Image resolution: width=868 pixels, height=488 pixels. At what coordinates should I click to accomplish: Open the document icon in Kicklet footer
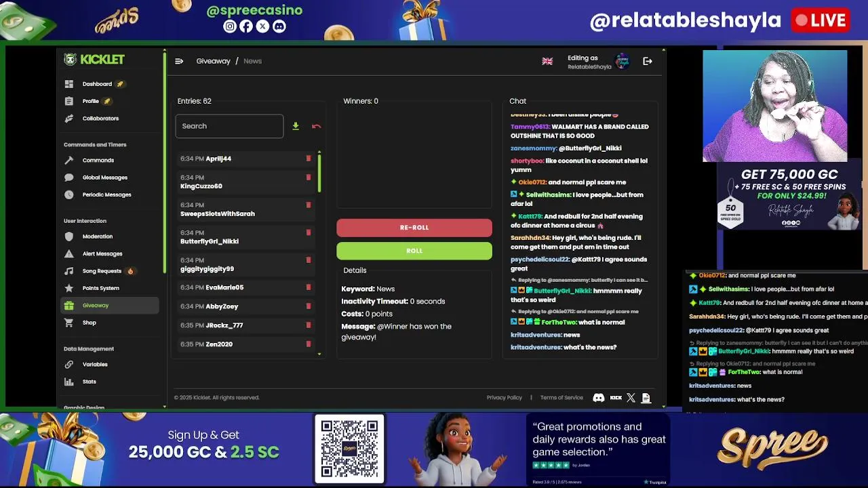click(x=646, y=398)
